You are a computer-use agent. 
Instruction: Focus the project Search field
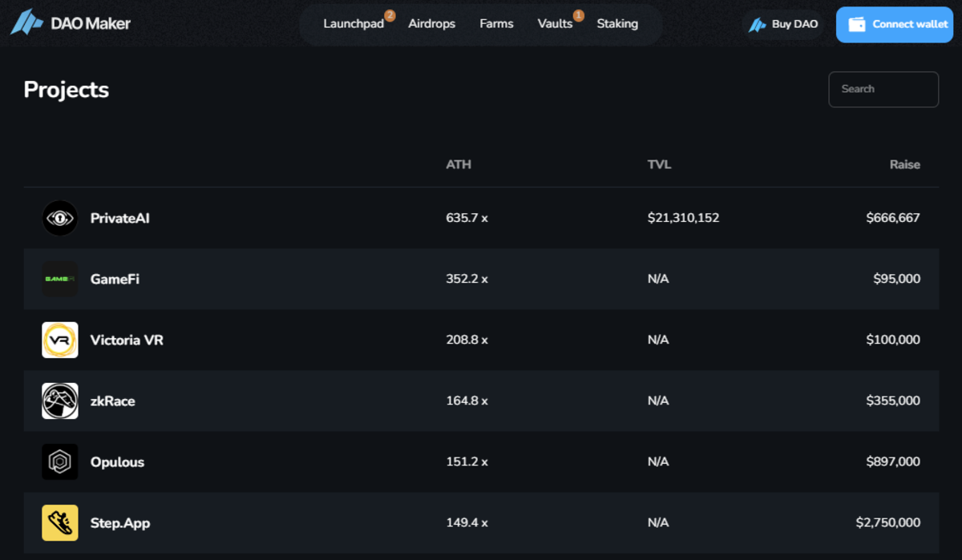pos(883,89)
